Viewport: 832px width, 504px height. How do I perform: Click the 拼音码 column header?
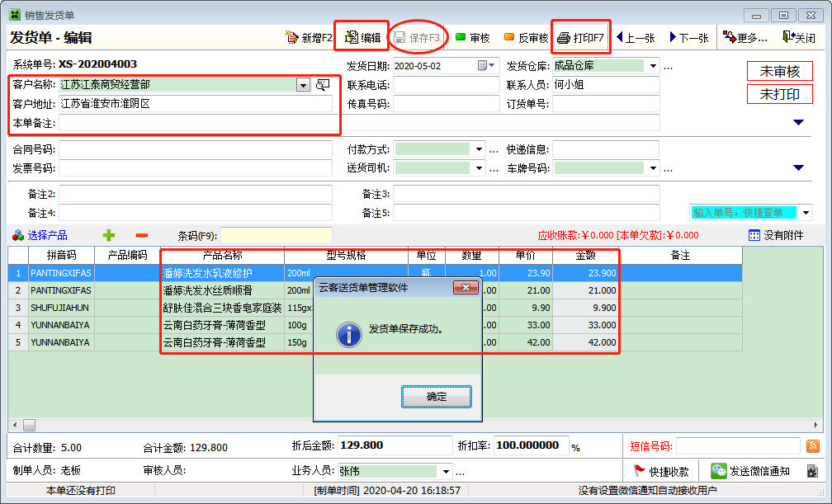tap(62, 255)
